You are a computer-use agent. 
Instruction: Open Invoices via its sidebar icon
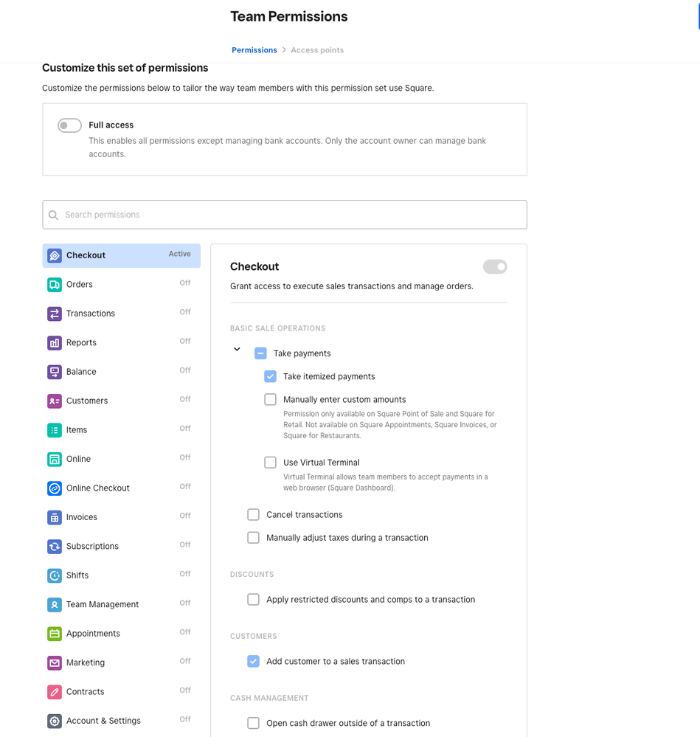(x=54, y=518)
